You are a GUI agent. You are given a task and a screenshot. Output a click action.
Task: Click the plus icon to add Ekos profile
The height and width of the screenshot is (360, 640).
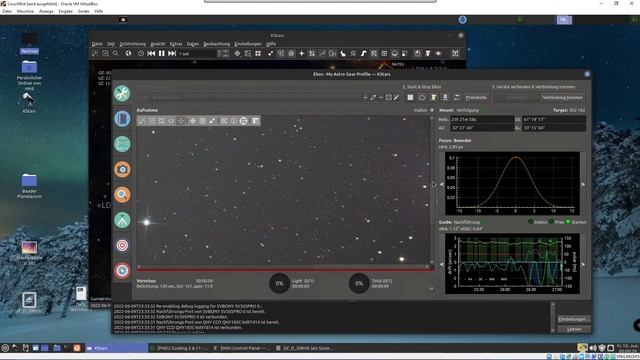[365, 98]
